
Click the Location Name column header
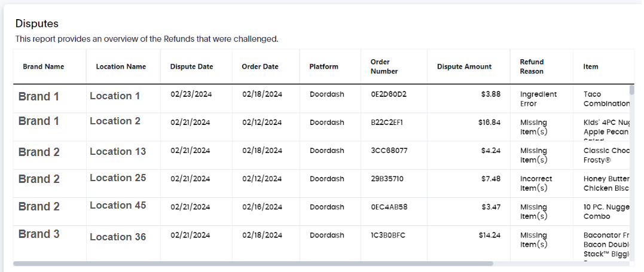coord(121,66)
